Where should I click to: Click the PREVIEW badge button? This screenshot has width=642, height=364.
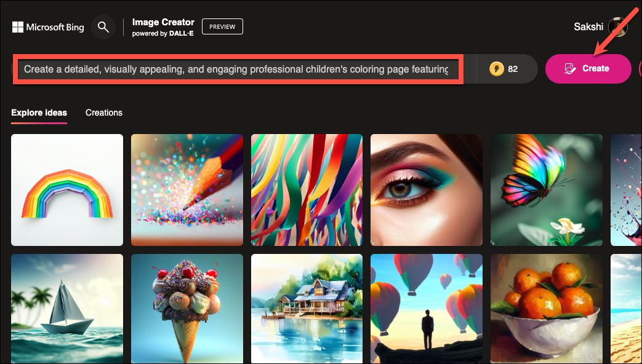tap(222, 26)
